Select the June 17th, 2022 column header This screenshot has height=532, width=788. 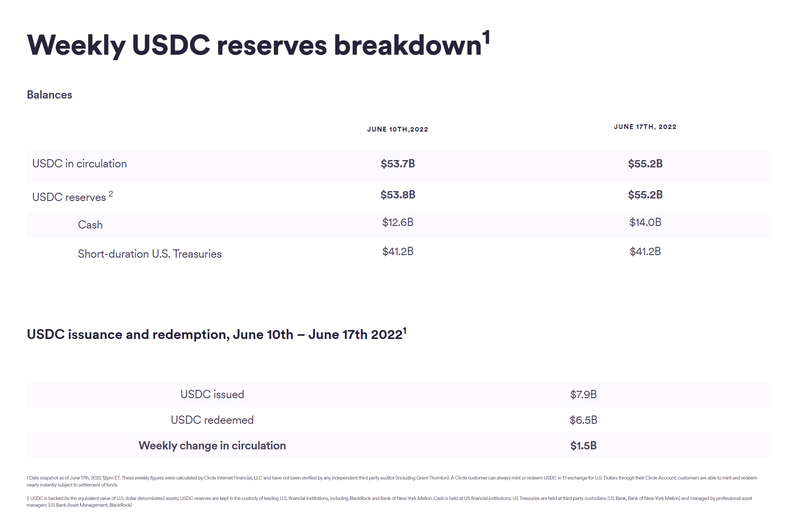(645, 127)
